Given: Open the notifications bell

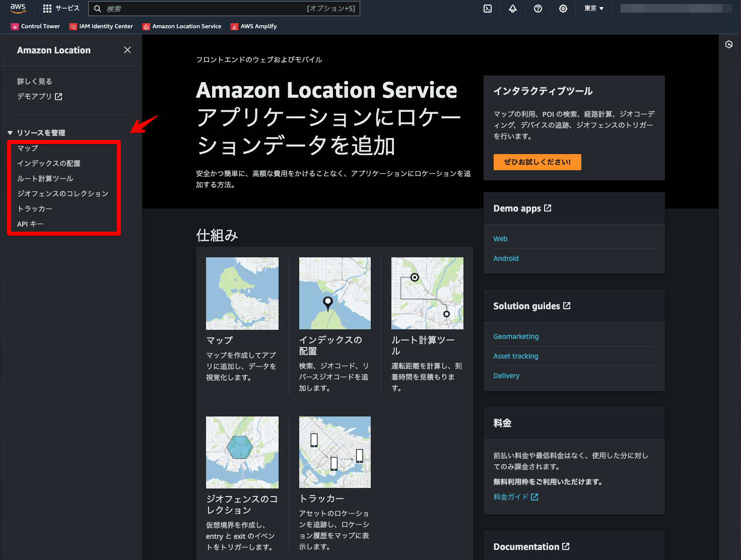Looking at the screenshot, I should point(513,9).
